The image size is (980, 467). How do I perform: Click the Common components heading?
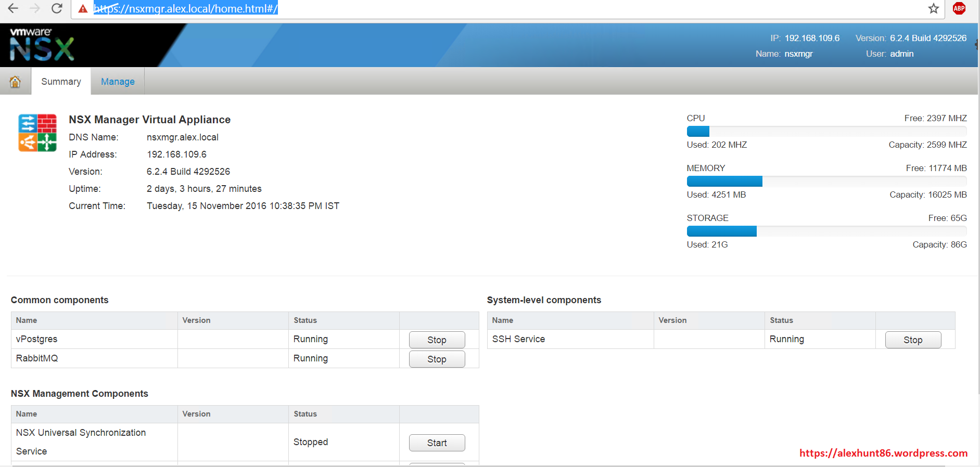(60, 300)
